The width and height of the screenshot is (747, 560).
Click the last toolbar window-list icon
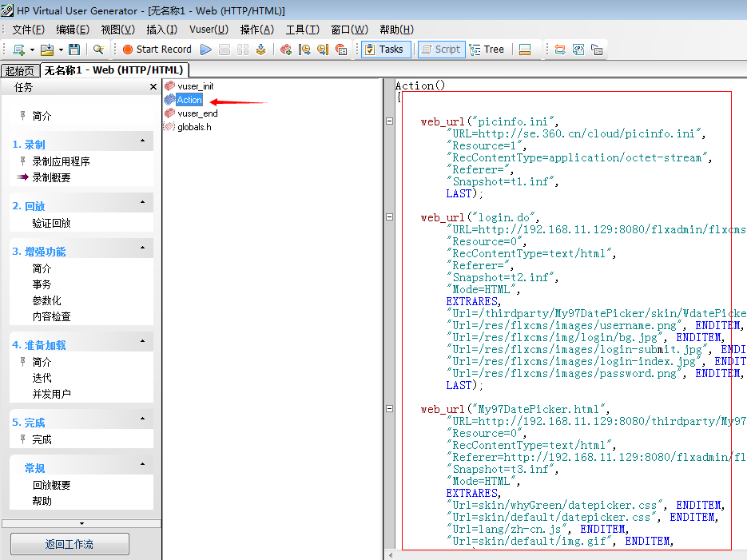pyautogui.click(x=597, y=50)
